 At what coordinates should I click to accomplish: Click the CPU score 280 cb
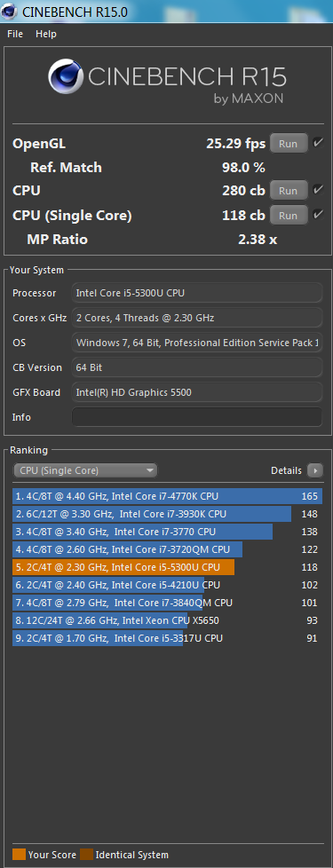pos(243,191)
